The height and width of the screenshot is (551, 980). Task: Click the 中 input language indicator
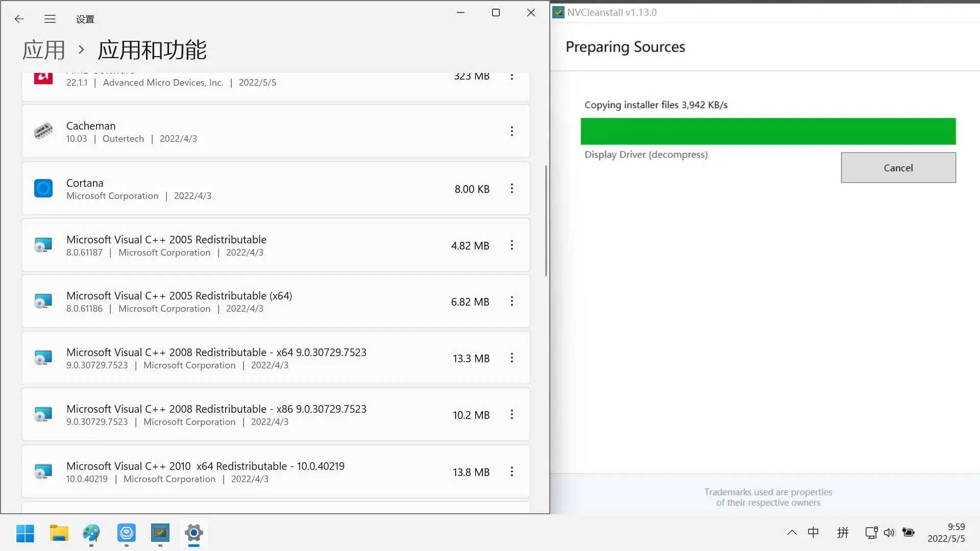click(x=813, y=533)
